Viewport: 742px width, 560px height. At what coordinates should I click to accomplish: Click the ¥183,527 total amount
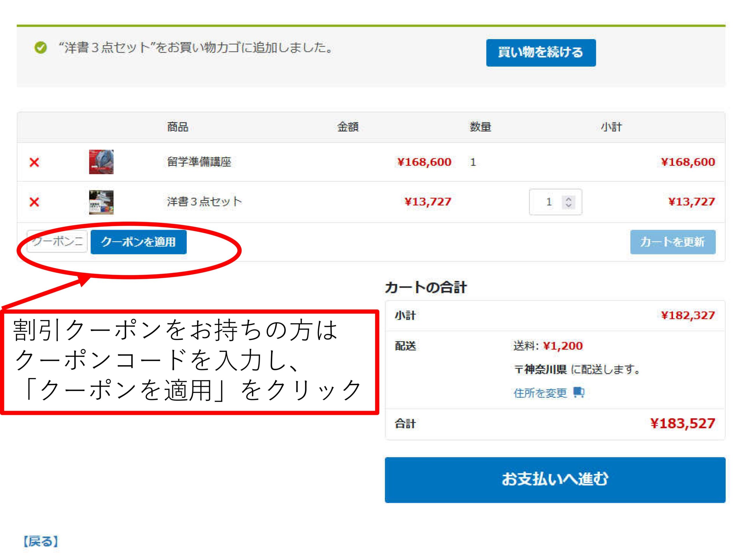pos(682,423)
